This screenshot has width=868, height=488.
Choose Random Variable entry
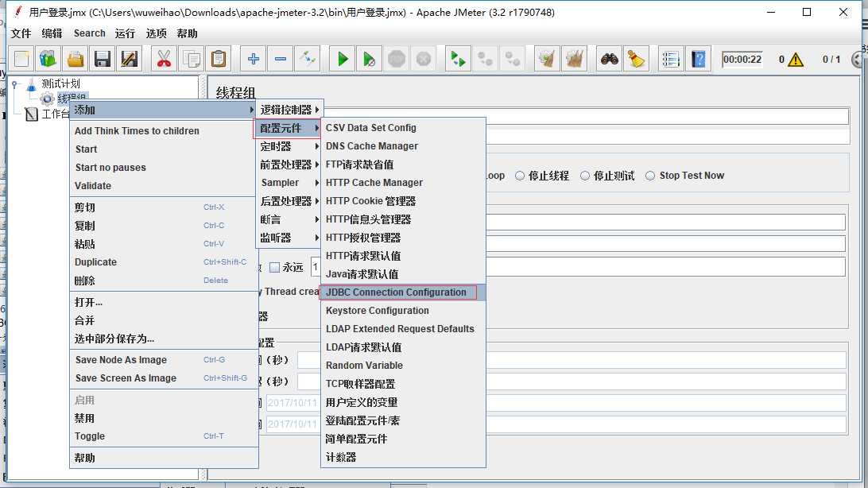pyautogui.click(x=403, y=365)
